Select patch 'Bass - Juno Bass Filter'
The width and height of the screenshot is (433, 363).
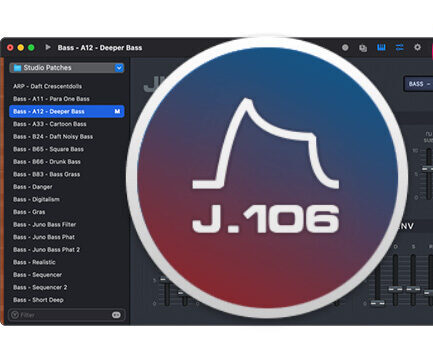(45, 225)
